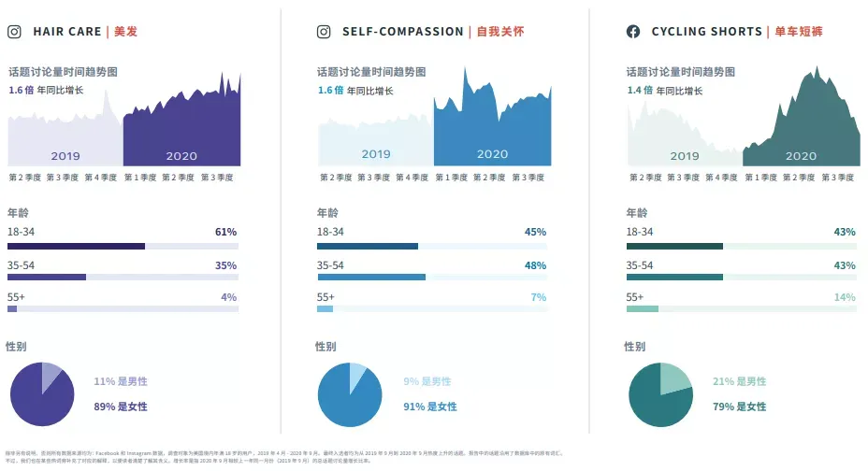Click the 89% female label in hair care

[120, 407]
